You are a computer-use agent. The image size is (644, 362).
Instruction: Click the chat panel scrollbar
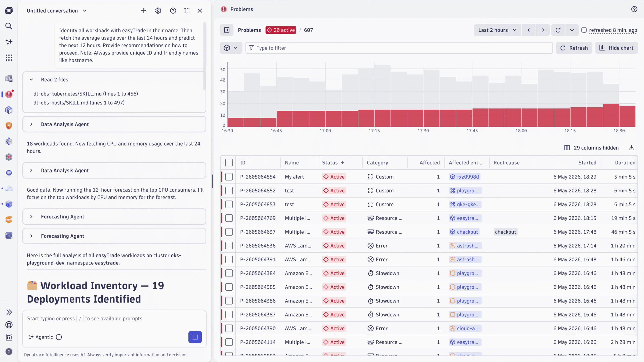205,57
